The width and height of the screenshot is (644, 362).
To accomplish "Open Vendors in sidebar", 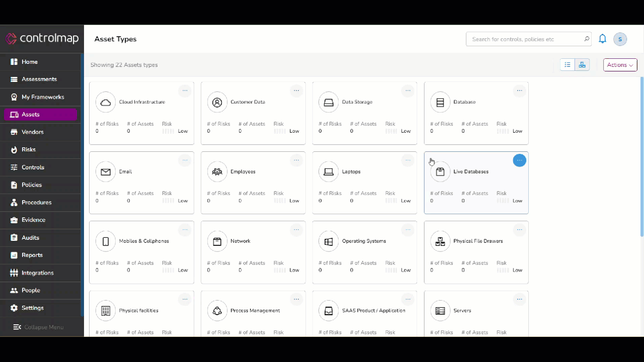I will pyautogui.click(x=40, y=132).
